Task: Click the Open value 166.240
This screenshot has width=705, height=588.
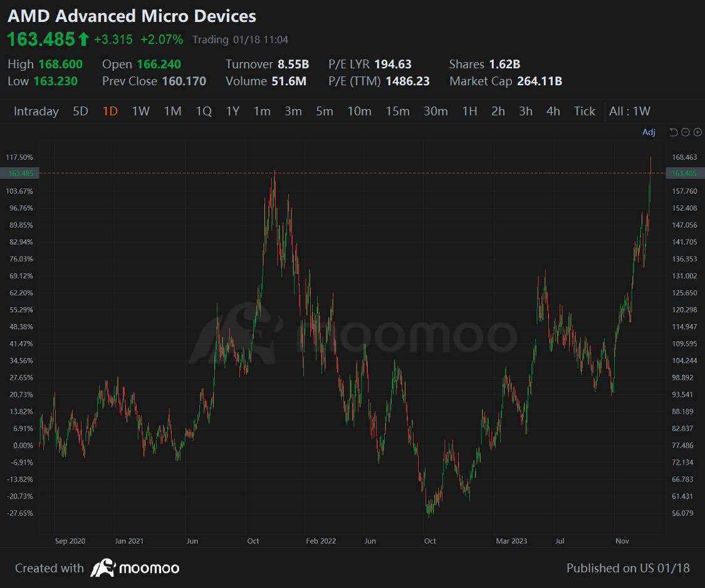Action: click(159, 65)
